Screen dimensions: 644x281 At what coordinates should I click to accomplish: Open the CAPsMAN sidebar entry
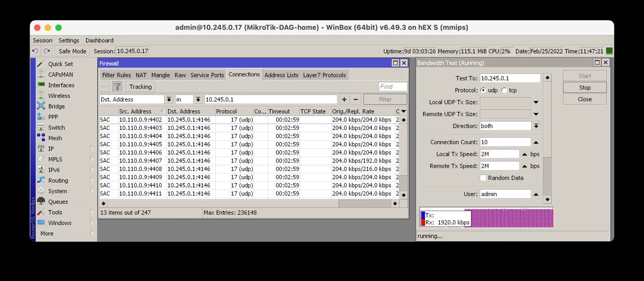click(60, 74)
